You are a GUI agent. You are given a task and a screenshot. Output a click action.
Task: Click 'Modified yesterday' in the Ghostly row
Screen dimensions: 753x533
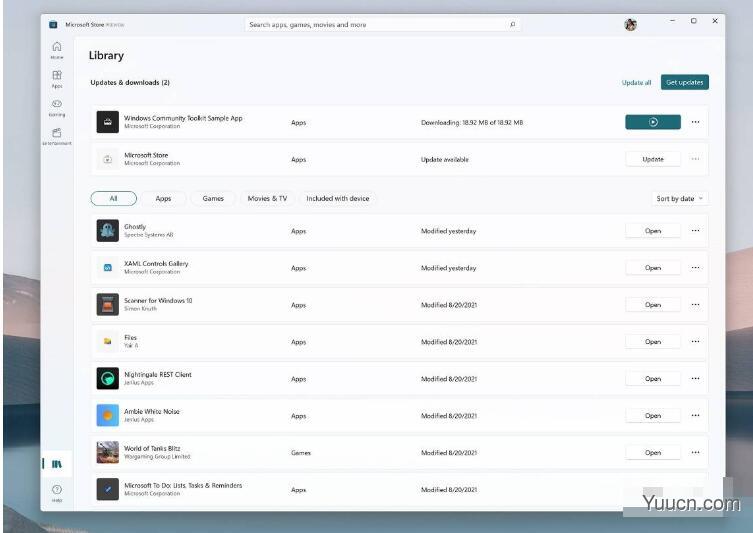pos(449,231)
